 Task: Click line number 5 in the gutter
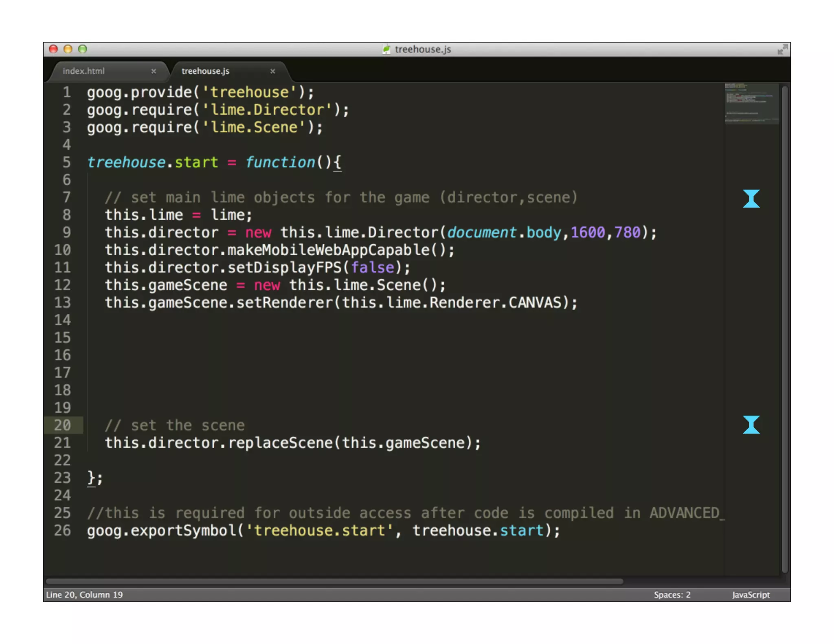click(x=67, y=162)
